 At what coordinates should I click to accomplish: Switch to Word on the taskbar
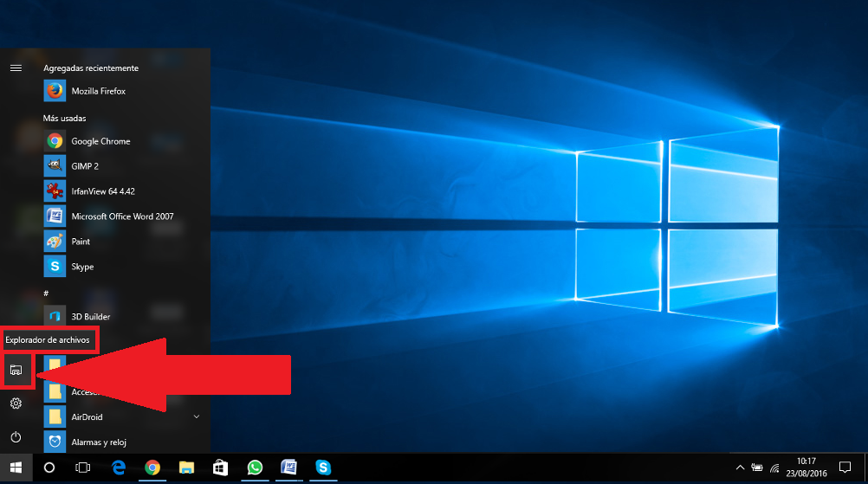tap(288, 468)
